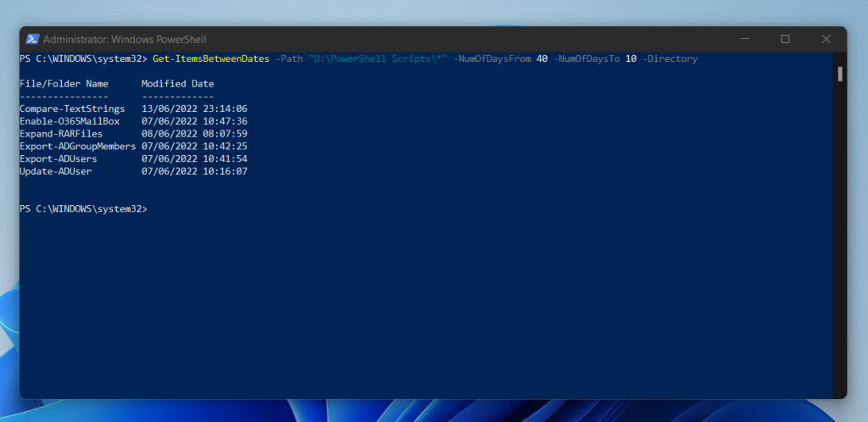Close the Administrator PowerShell window
Screen dimensions: 868x422
(x=826, y=39)
